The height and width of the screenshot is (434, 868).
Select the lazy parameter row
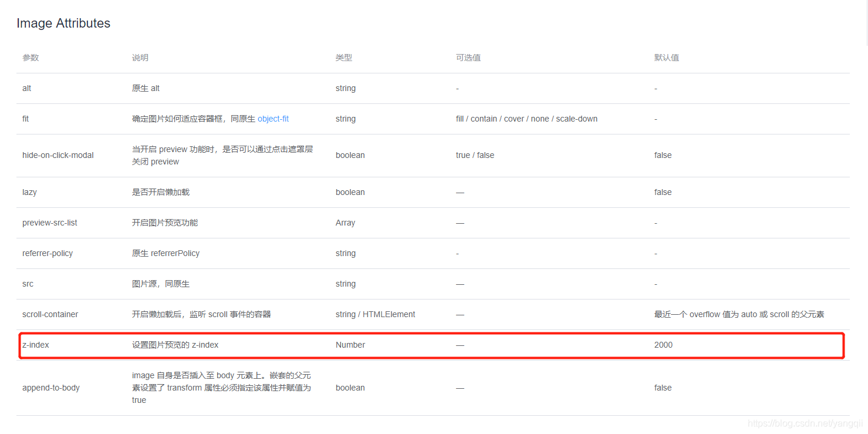click(x=29, y=192)
